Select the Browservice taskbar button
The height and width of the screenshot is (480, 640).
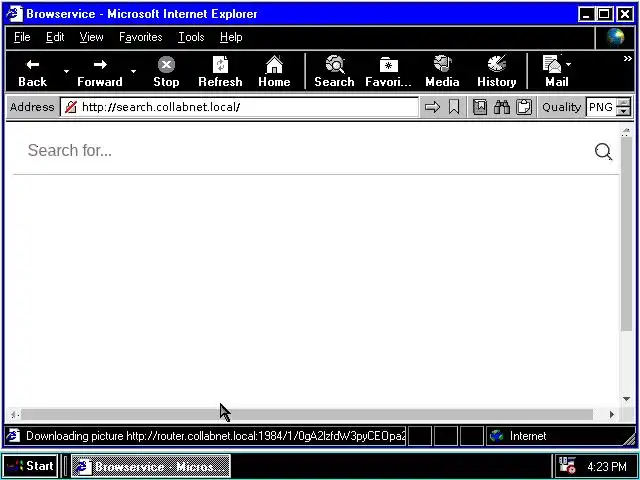coord(151,466)
